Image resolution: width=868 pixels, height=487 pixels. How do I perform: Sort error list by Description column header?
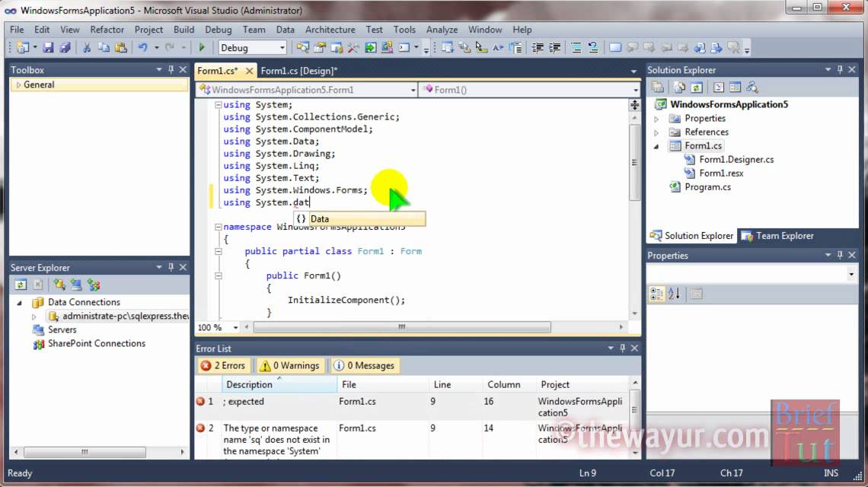[x=279, y=384]
